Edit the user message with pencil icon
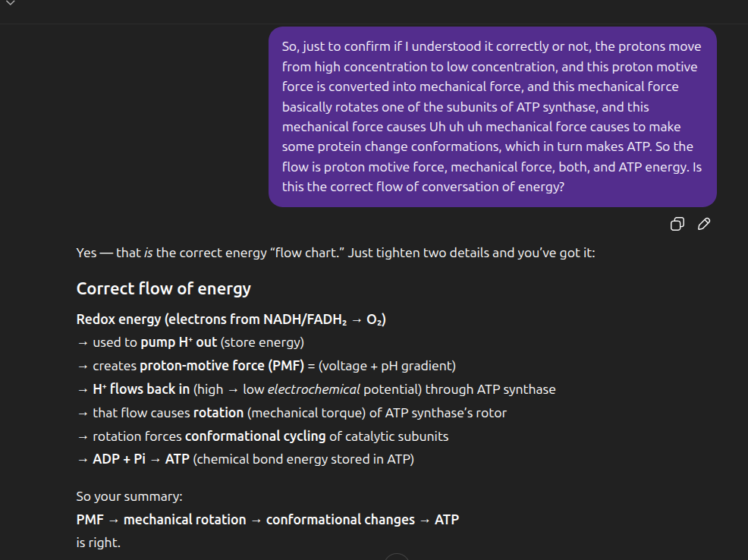 (x=704, y=224)
